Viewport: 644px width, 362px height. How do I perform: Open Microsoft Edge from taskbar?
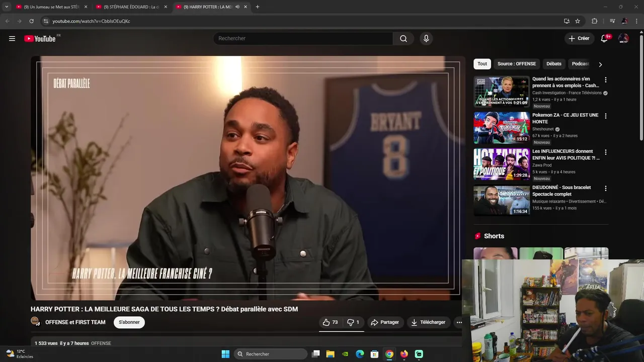pyautogui.click(x=360, y=354)
